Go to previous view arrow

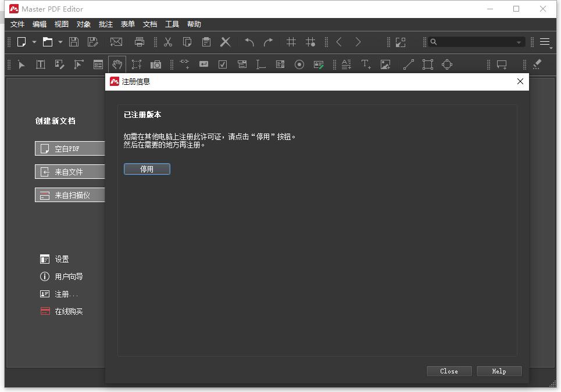click(339, 42)
